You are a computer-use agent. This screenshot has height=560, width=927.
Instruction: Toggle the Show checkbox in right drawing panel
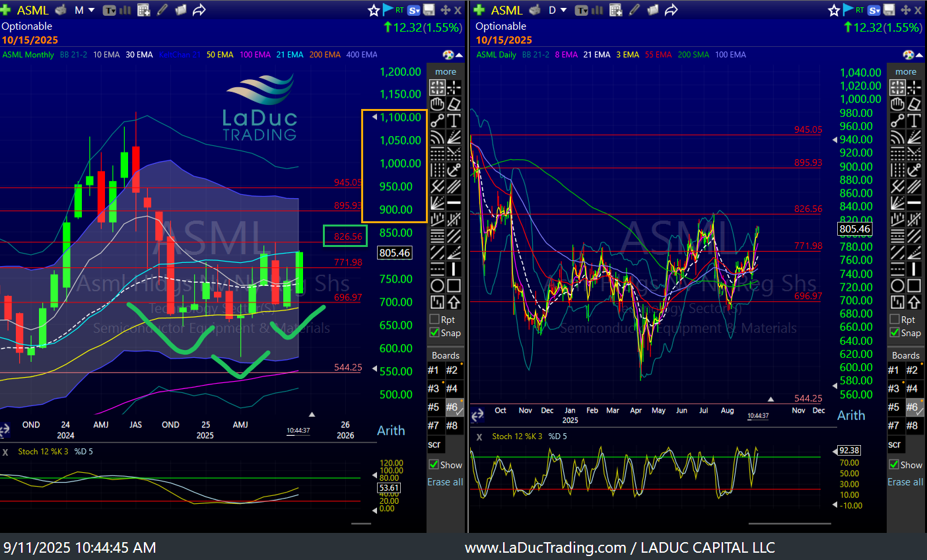(895, 465)
